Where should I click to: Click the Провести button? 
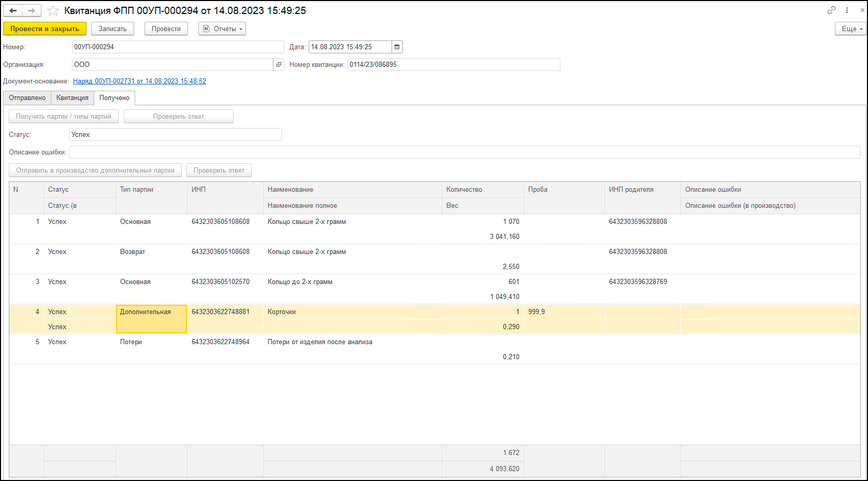[166, 29]
